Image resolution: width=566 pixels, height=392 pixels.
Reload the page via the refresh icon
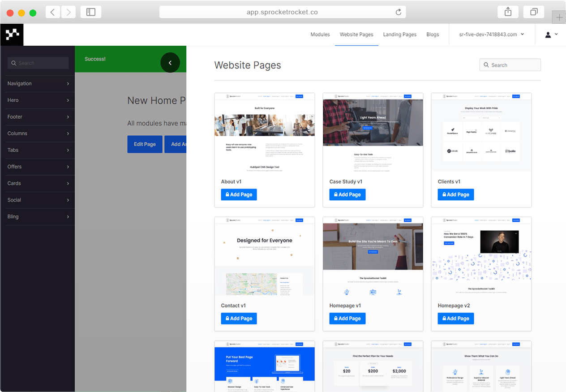pyautogui.click(x=399, y=12)
